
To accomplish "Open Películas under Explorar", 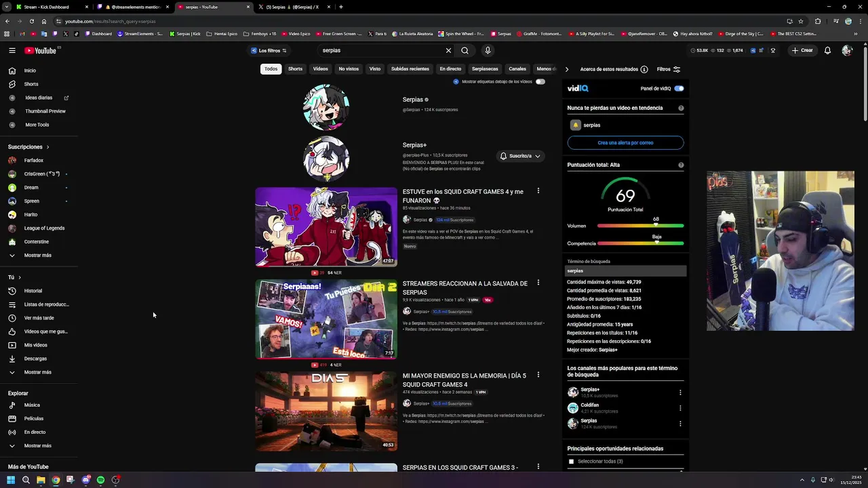I will [34, 419].
